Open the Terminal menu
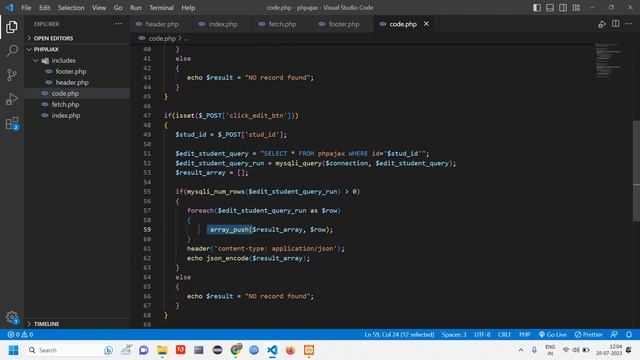Image resolution: width=640 pixels, height=360 pixels. (161, 8)
